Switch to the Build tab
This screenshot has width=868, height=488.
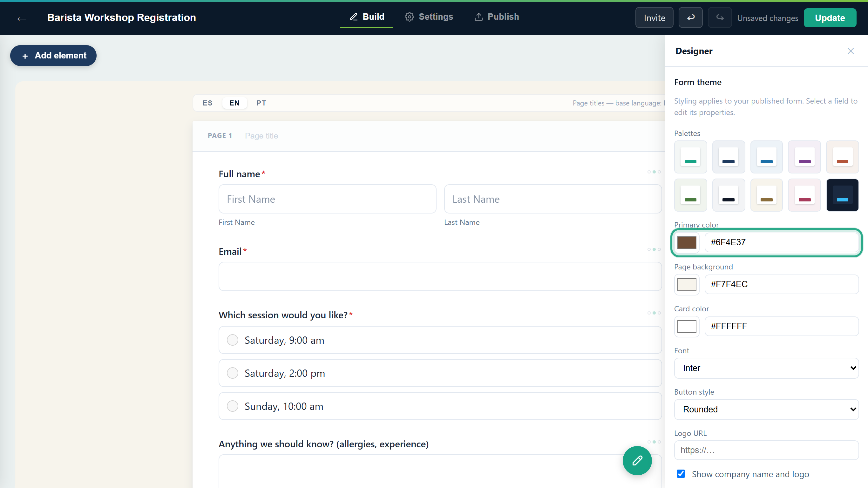367,17
